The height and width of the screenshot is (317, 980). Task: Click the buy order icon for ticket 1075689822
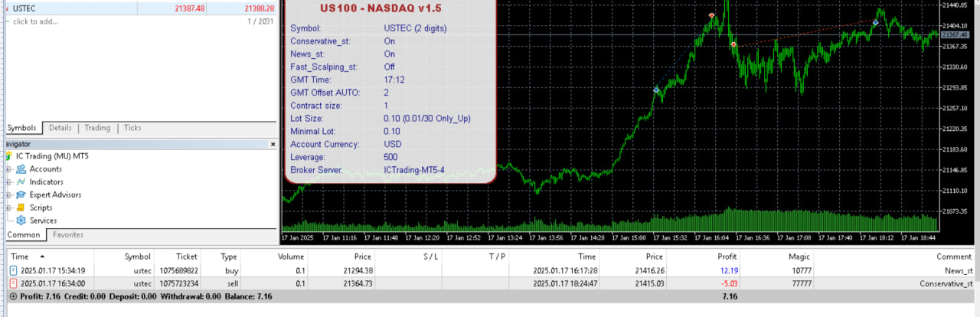point(14,270)
